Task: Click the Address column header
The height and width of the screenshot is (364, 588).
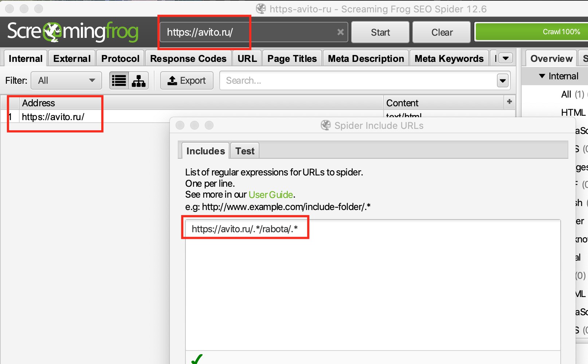Action: [201, 103]
